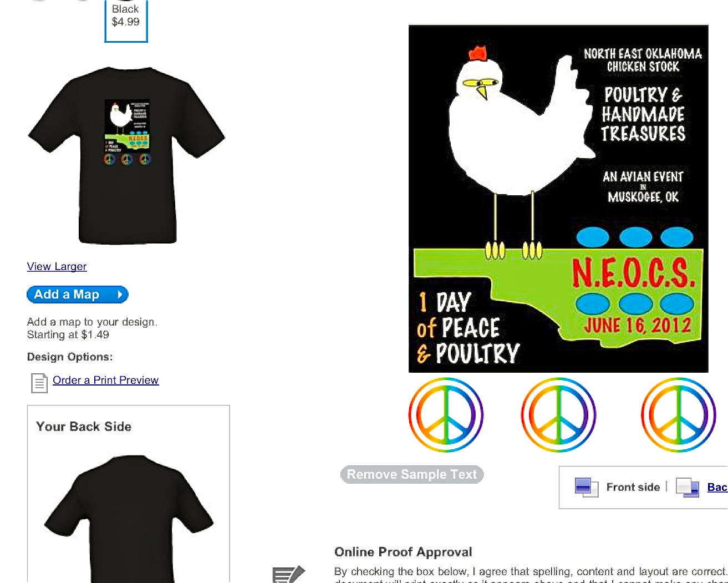Viewport: 728px width, 583px height.
Task: Click the large chicken poster design preview
Action: pos(558,199)
